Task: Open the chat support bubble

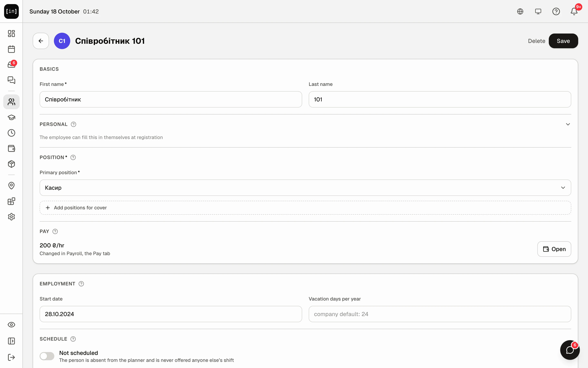Action: point(570,350)
